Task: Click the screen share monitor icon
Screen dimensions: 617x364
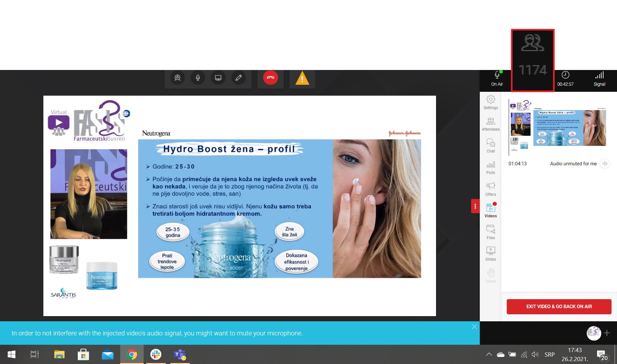Action: click(x=218, y=78)
